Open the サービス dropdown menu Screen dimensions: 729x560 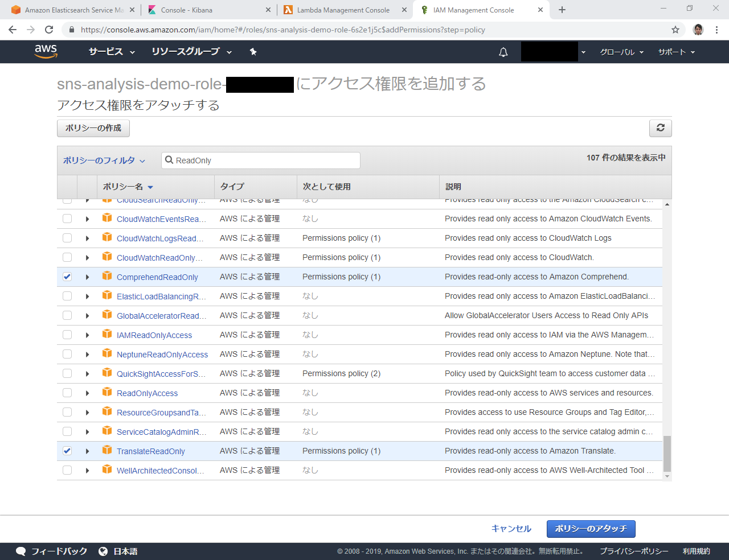pos(112,52)
